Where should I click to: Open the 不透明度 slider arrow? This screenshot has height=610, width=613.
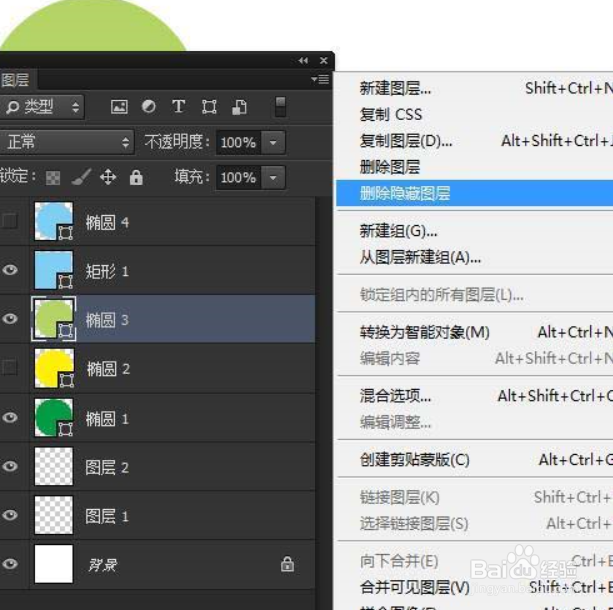tap(273, 142)
